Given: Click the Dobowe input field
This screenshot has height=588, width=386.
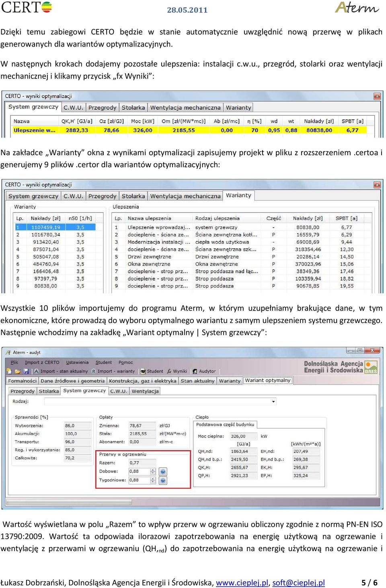Looking at the screenshot, I should coord(139,471).
